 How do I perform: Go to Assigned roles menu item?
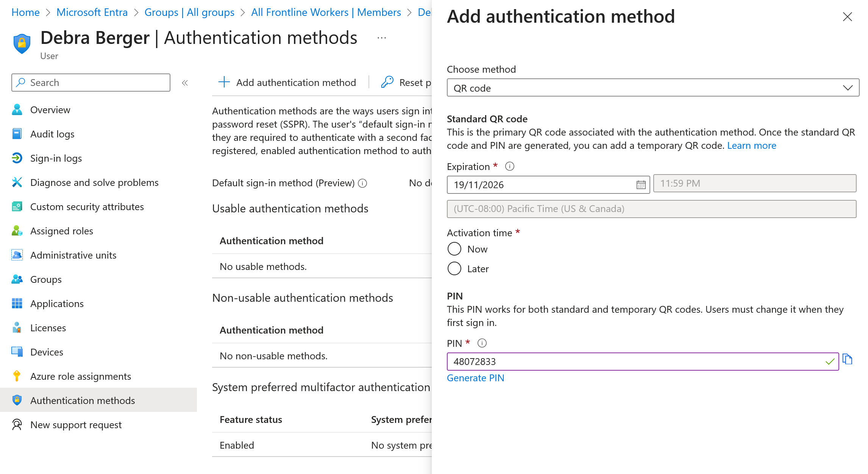point(61,231)
